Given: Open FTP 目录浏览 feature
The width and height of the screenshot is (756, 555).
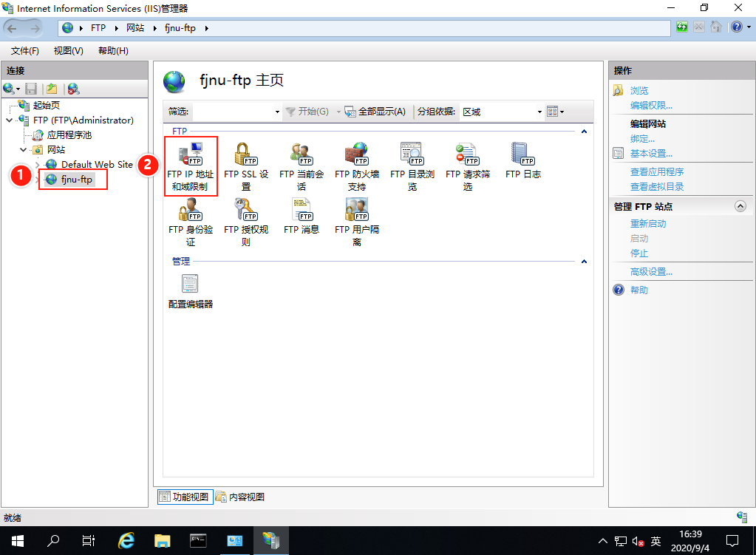Looking at the screenshot, I should point(412,166).
